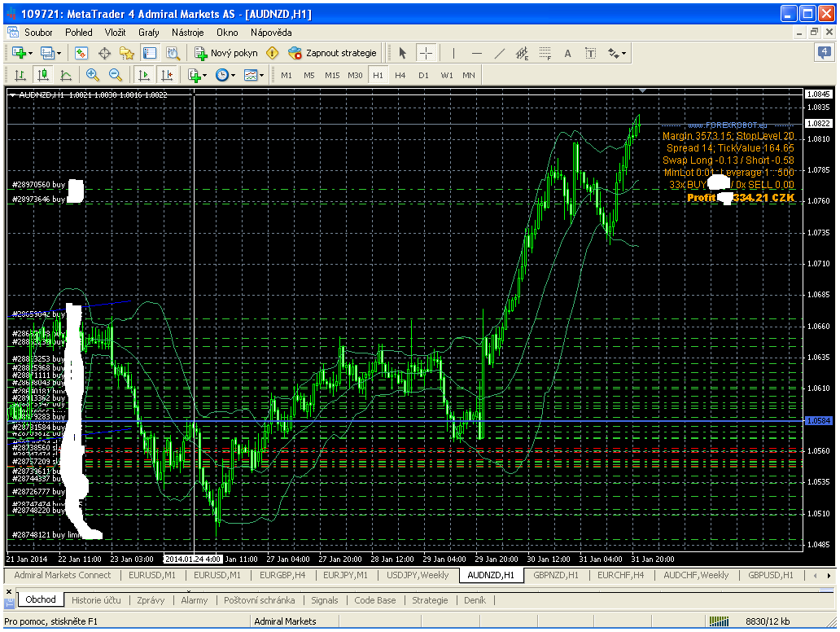Select the equidistant channel tool
840x632 pixels.
tap(522, 53)
